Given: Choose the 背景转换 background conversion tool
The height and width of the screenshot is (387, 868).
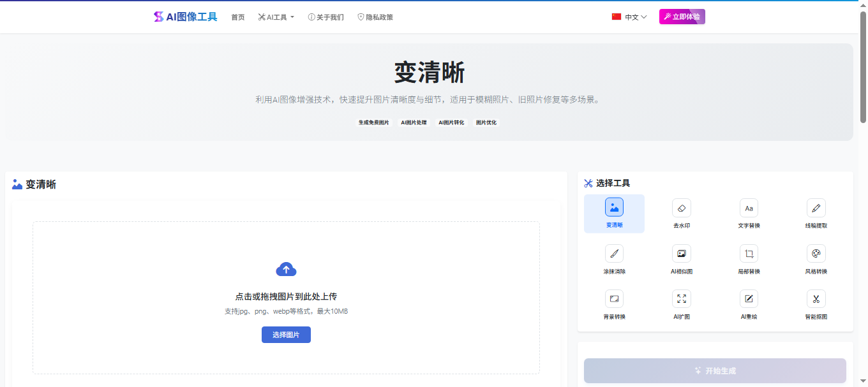Looking at the screenshot, I should pos(613,304).
